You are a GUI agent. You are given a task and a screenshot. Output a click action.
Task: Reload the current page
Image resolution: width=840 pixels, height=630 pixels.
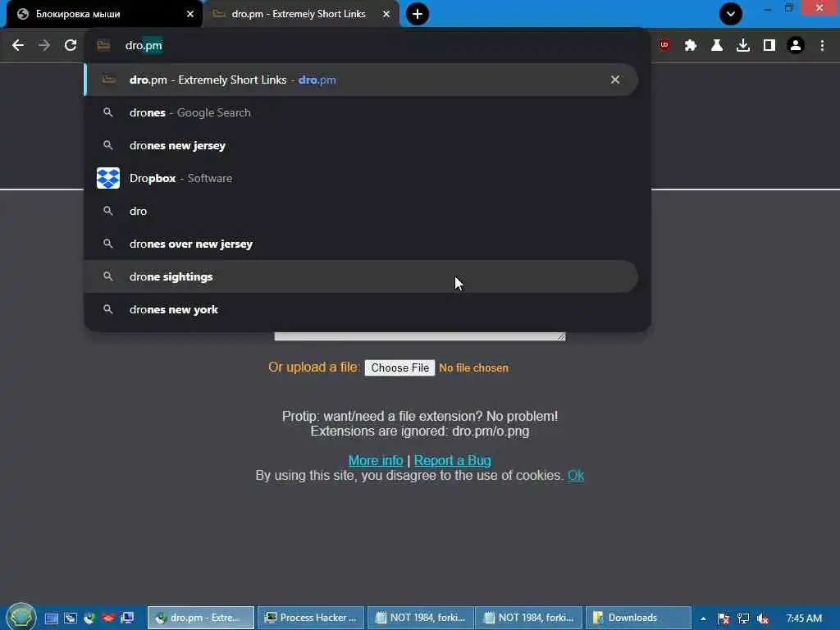(71, 46)
